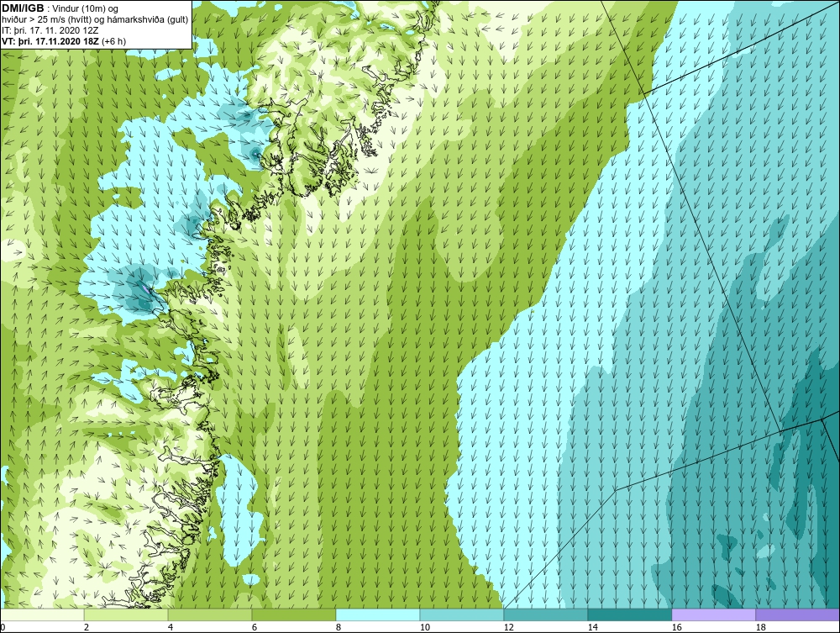Click the 0–2 m/s palest legend swatch
This screenshot has width=840, height=633.
pyautogui.click(x=42, y=615)
